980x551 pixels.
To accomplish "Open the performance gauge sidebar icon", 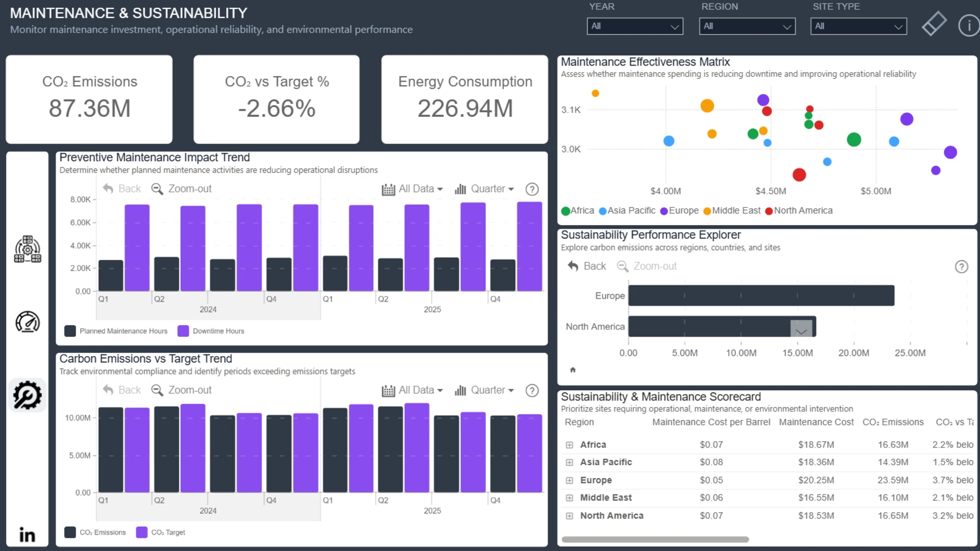I will point(28,322).
